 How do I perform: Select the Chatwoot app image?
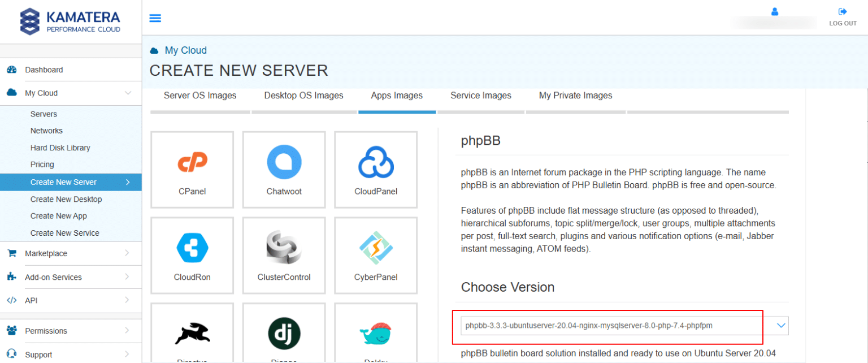pyautogui.click(x=284, y=170)
